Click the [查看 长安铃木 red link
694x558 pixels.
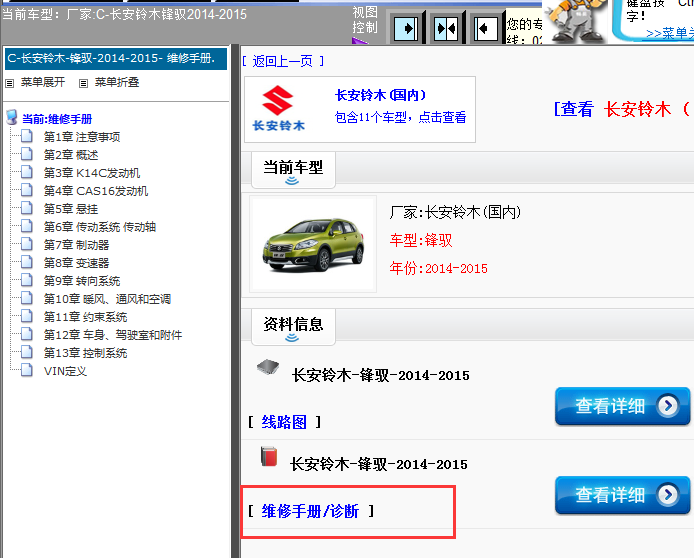(623, 109)
